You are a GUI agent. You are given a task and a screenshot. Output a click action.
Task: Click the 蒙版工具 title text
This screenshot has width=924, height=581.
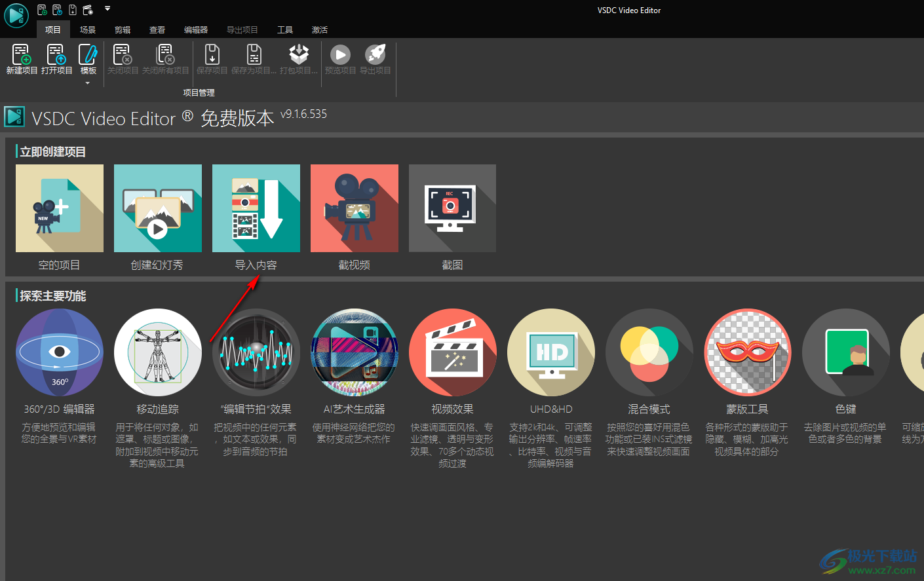[747, 409]
